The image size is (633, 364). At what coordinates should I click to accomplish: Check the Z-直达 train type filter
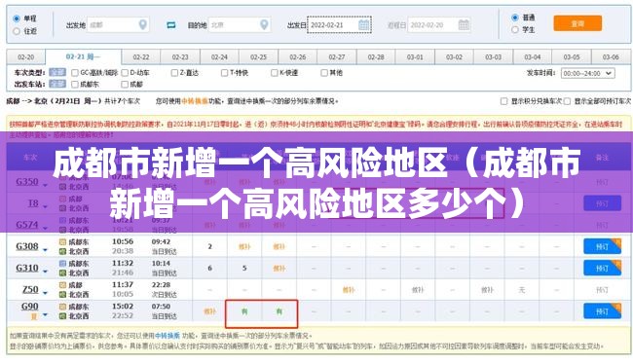pos(174,73)
